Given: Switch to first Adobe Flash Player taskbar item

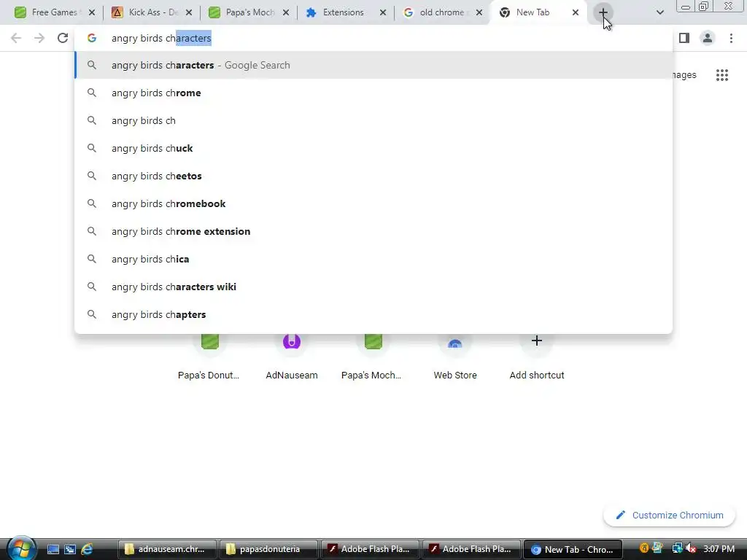Looking at the screenshot, I should (370, 550).
